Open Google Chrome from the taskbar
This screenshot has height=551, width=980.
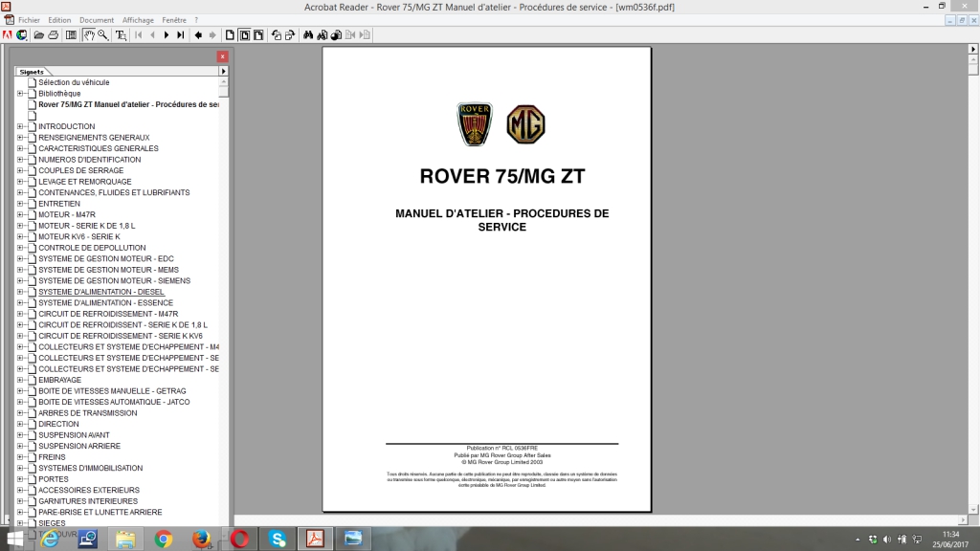(x=163, y=539)
